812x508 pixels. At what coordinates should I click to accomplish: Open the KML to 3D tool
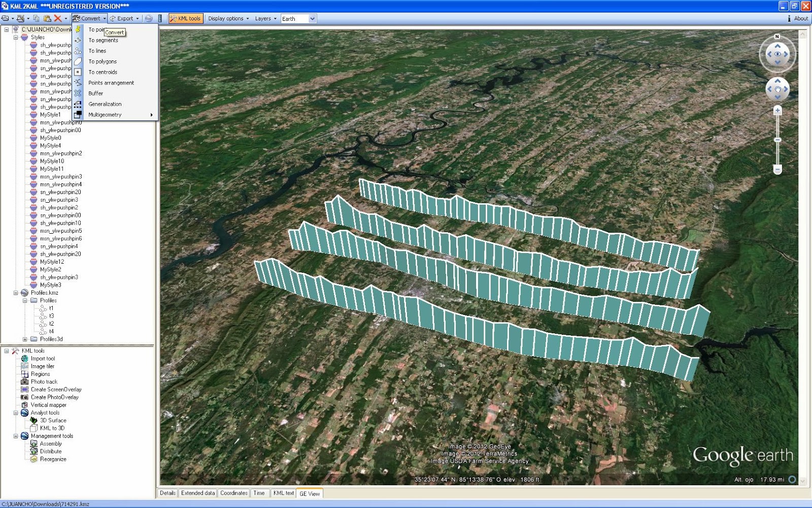pos(52,428)
